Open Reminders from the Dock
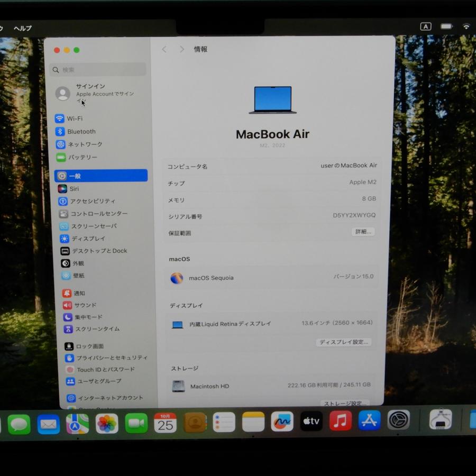Image resolution: width=476 pixels, height=476 pixels. point(224,422)
